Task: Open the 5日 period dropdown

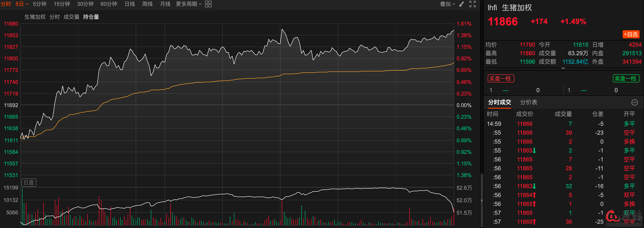Action: (x=22, y=4)
